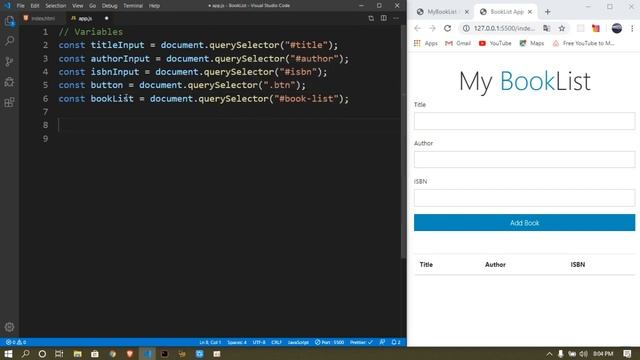Image resolution: width=640 pixels, height=360 pixels.
Task: Open changes icon in editor title bar
Action: point(371,18)
